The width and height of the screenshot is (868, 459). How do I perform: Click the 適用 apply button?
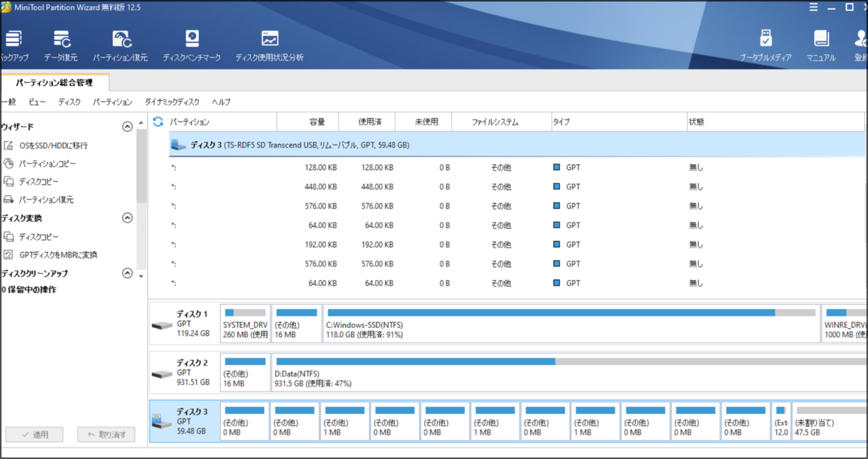[34, 434]
